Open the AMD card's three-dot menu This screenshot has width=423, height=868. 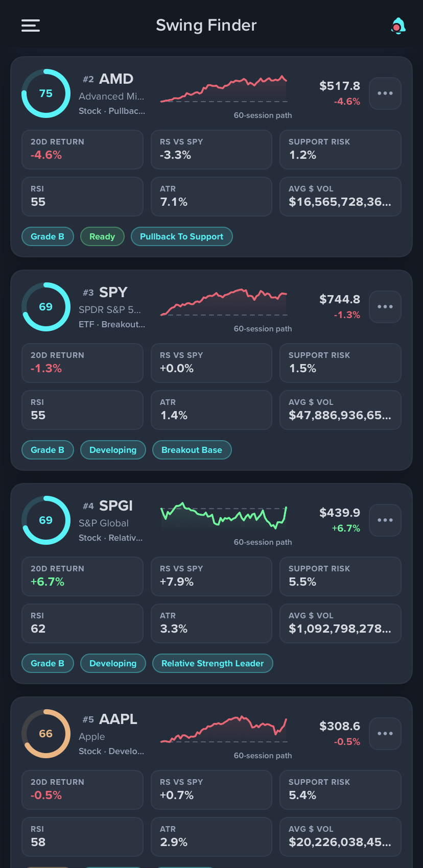point(385,93)
